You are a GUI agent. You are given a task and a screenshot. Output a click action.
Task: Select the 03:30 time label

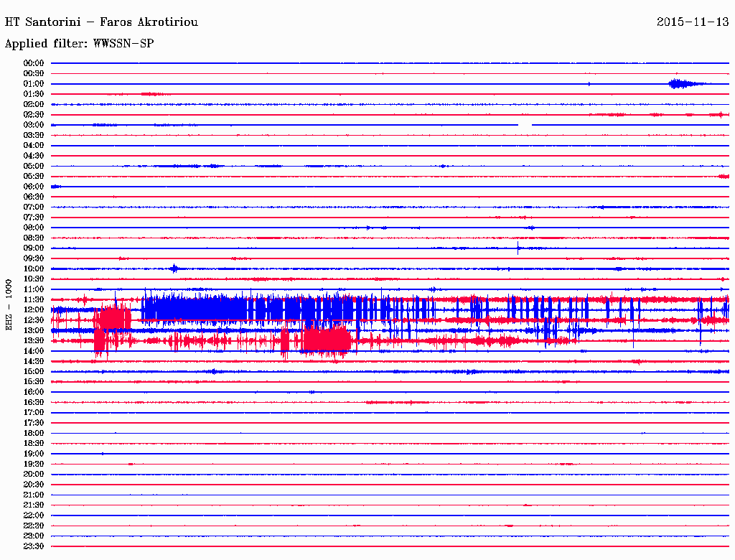[x=33, y=135]
